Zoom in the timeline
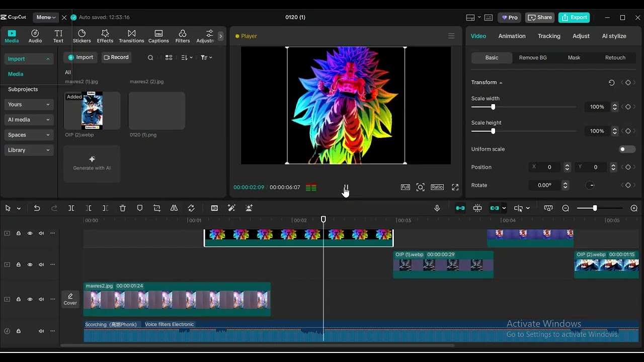The image size is (644, 362). 634,208
